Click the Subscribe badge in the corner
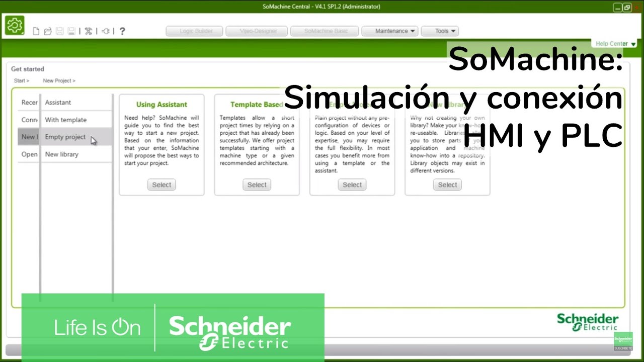The height and width of the screenshot is (362, 644). [x=623, y=341]
